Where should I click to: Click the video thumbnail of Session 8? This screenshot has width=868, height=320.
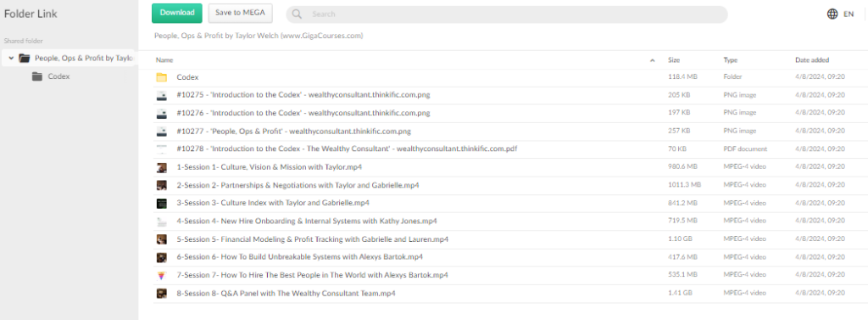pyautogui.click(x=162, y=294)
